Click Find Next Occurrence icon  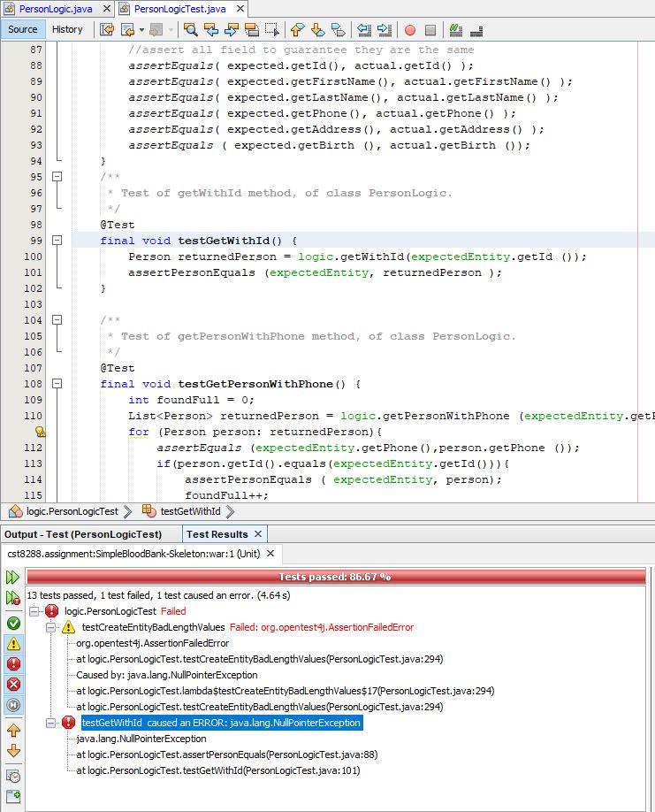(x=232, y=30)
